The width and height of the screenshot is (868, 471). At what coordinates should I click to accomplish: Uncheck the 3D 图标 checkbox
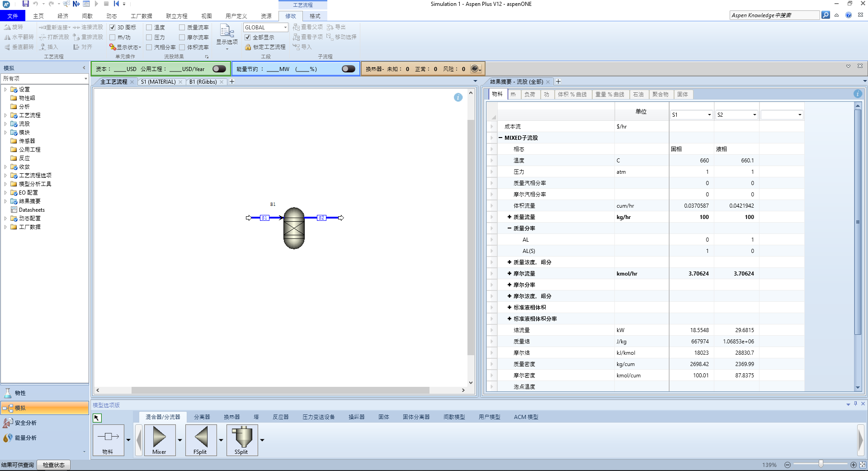[113, 28]
